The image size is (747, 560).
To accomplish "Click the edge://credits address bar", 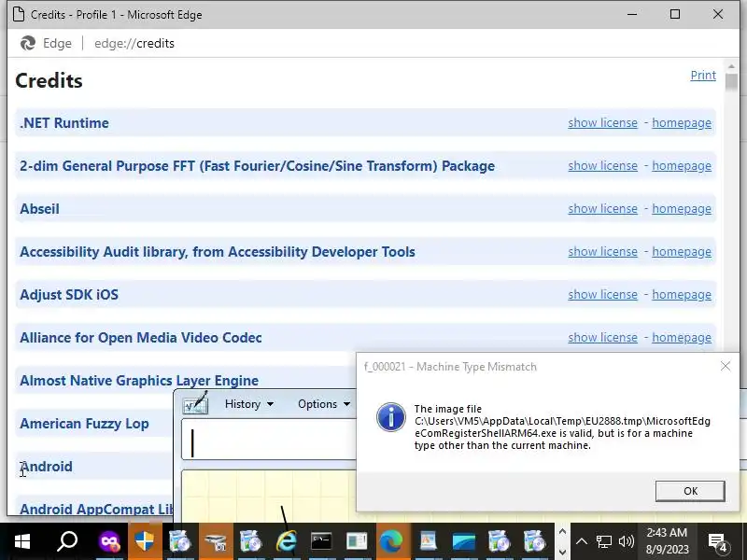I will coord(134,43).
